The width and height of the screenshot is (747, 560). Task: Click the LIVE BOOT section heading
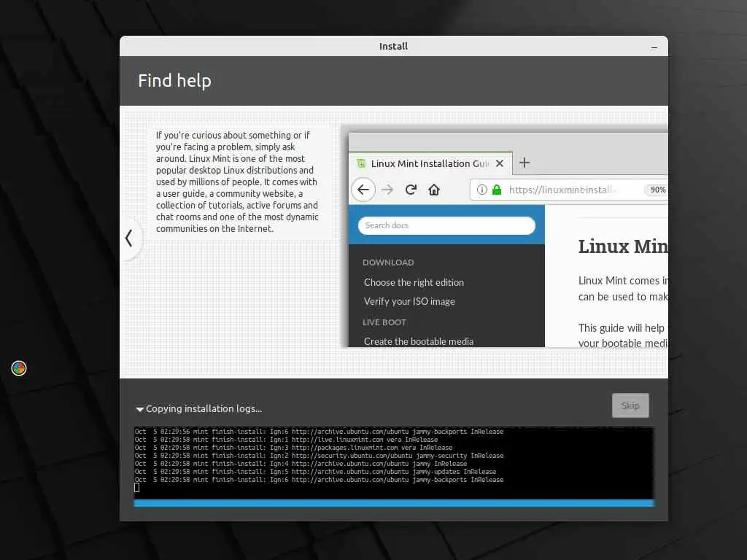(x=384, y=322)
